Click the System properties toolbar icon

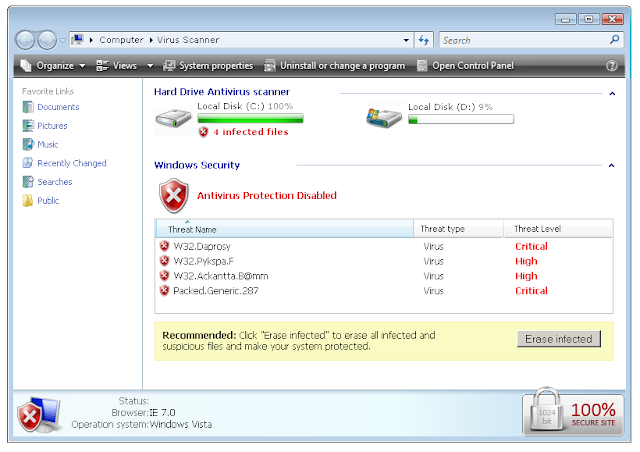[169, 66]
